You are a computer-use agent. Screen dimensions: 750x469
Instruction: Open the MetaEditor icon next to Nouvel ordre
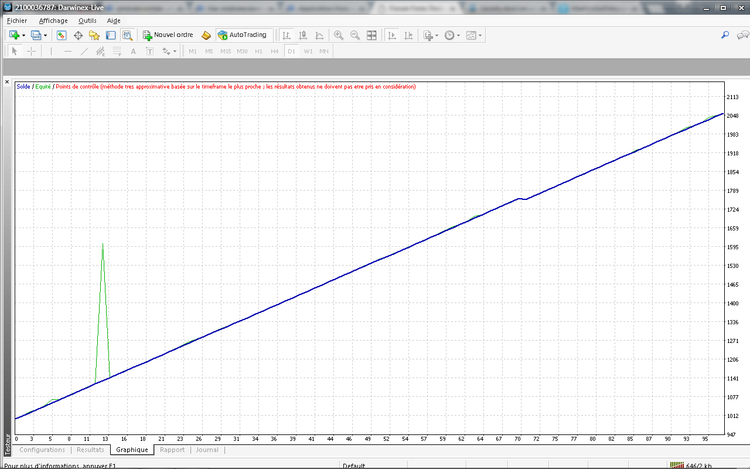(x=207, y=35)
